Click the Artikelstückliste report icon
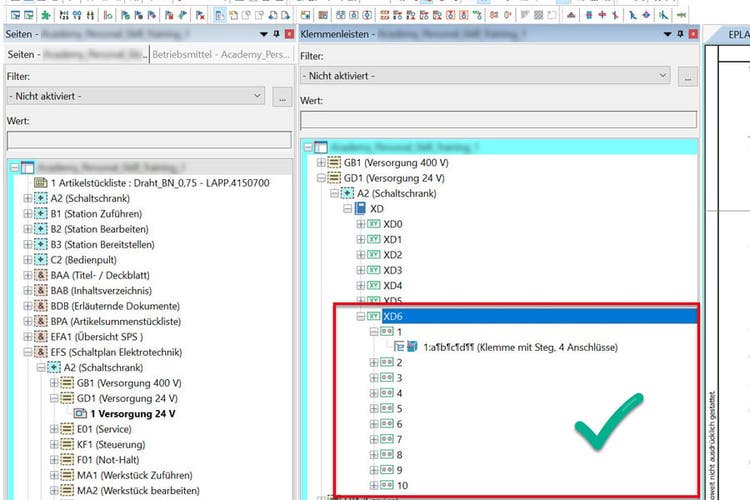 tap(41, 183)
